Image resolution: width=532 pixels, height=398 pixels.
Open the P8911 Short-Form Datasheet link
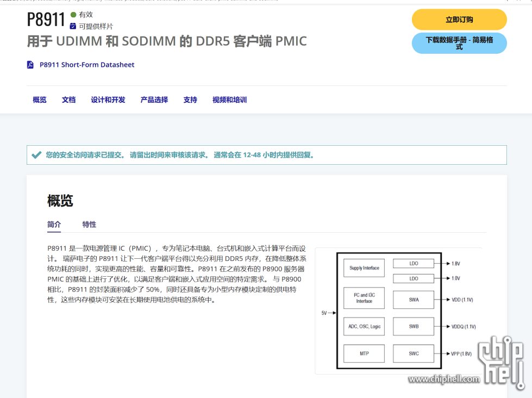[x=87, y=65]
